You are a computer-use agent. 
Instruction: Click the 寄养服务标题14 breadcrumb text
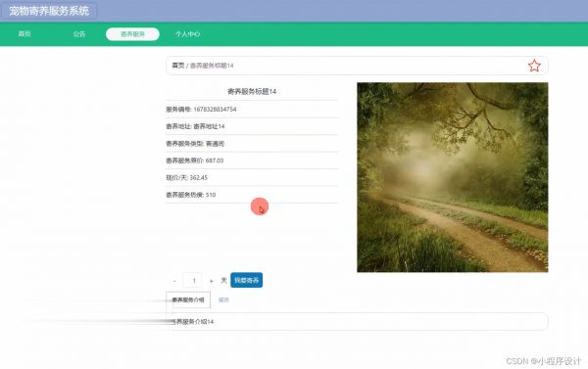coord(212,66)
